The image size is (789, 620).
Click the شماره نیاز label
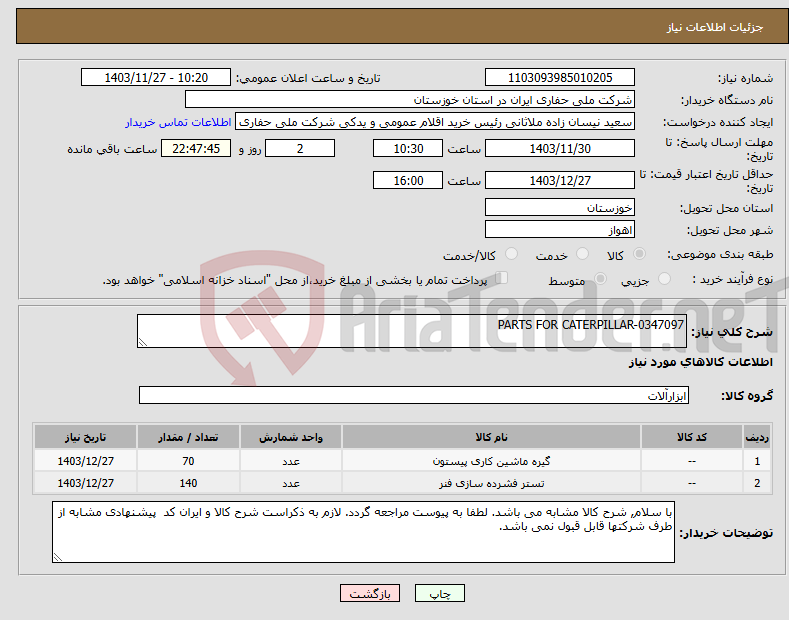point(745,78)
